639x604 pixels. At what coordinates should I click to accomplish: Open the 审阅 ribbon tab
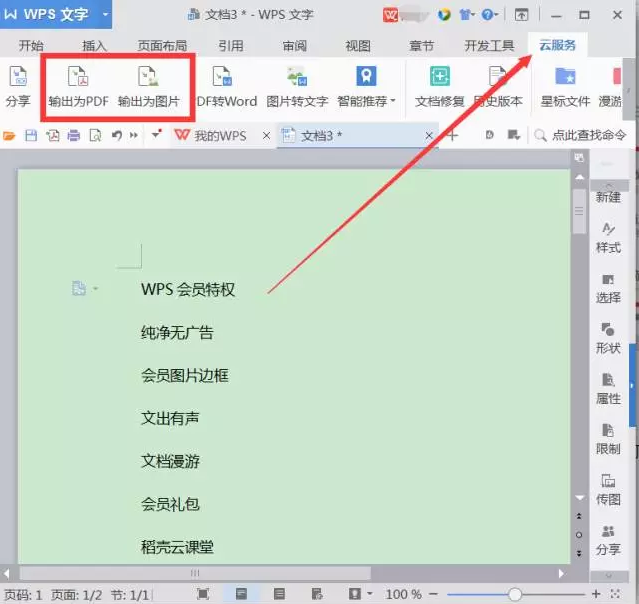pos(294,45)
